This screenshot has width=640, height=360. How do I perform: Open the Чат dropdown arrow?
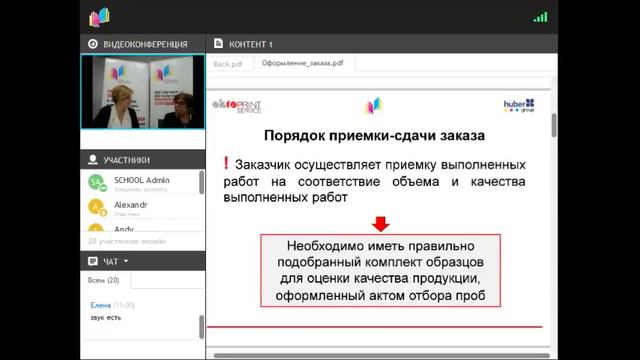(126, 261)
